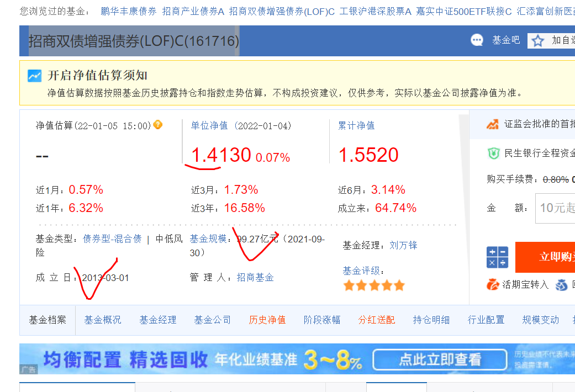Open 招商双债增强债券(LOF)C link in history
575x392 pixels.
pyautogui.click(x=282, y=12)
